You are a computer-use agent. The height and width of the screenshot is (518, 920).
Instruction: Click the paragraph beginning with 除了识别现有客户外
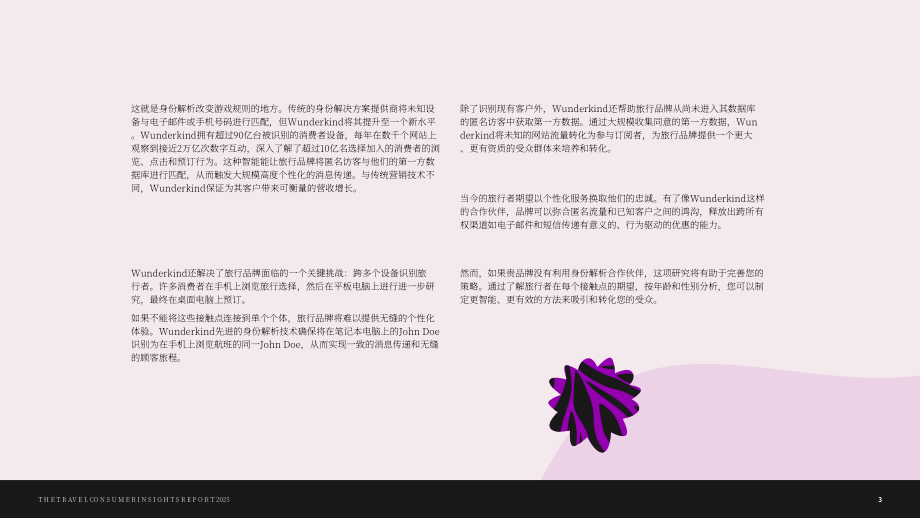tap(608, 128)
